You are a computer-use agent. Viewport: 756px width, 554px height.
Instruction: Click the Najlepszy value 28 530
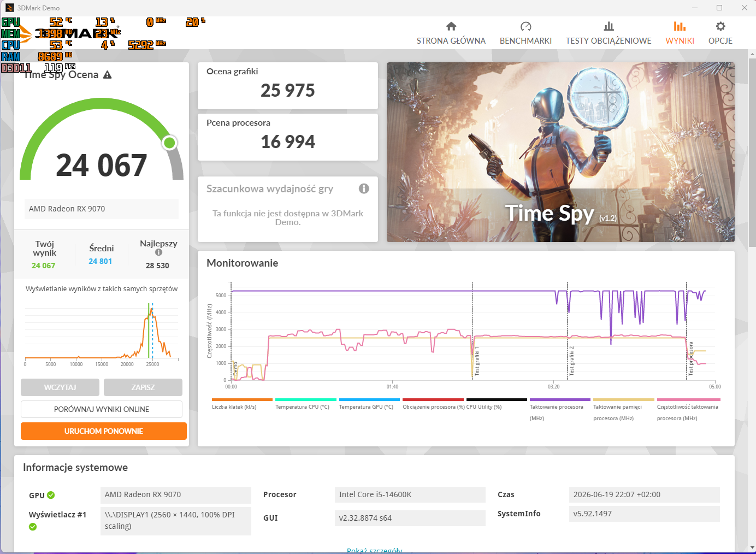(157, 266)
